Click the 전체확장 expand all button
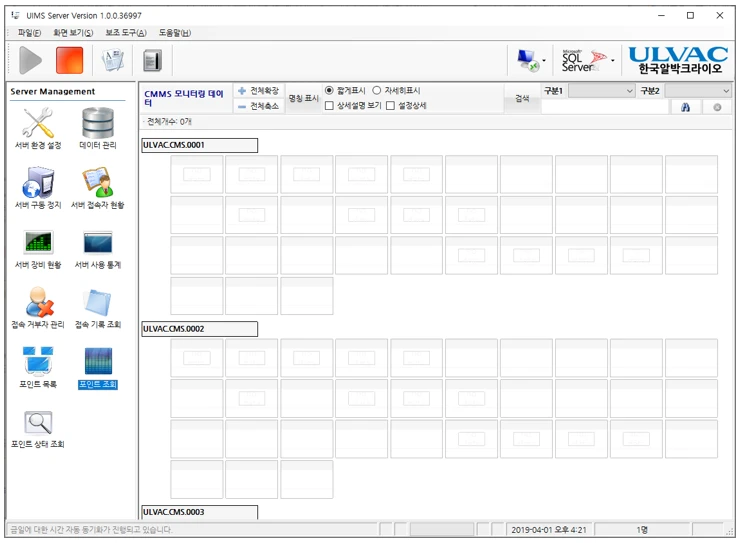Viewport: 740px width, 543px height. click(258, 91)
